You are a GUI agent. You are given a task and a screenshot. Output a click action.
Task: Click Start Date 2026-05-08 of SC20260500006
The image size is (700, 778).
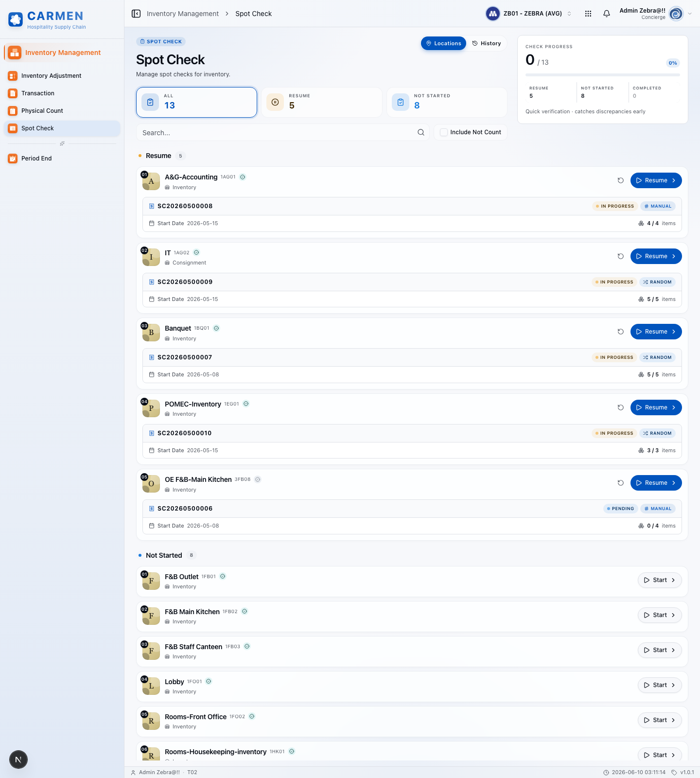click(184, 526)
